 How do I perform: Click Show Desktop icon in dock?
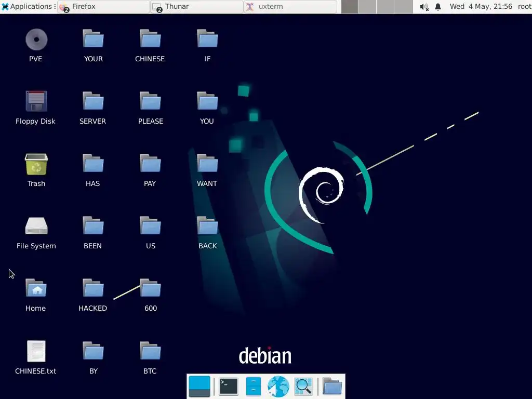(199, 387)
